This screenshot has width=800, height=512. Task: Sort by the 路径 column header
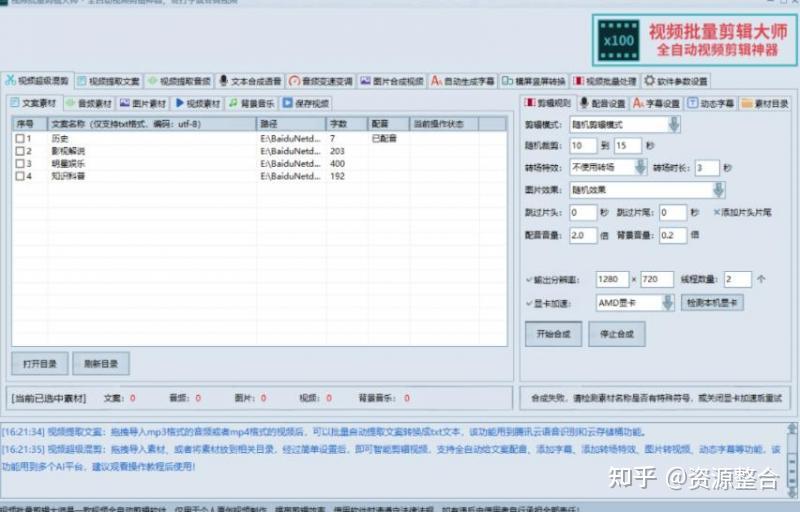[x=291, y=124]
